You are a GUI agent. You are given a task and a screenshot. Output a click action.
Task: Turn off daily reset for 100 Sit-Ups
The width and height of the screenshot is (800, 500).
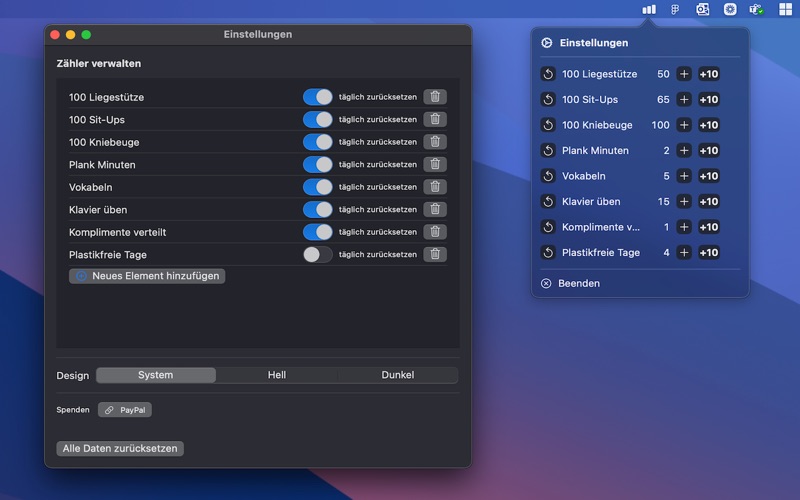tap(317, 119)
